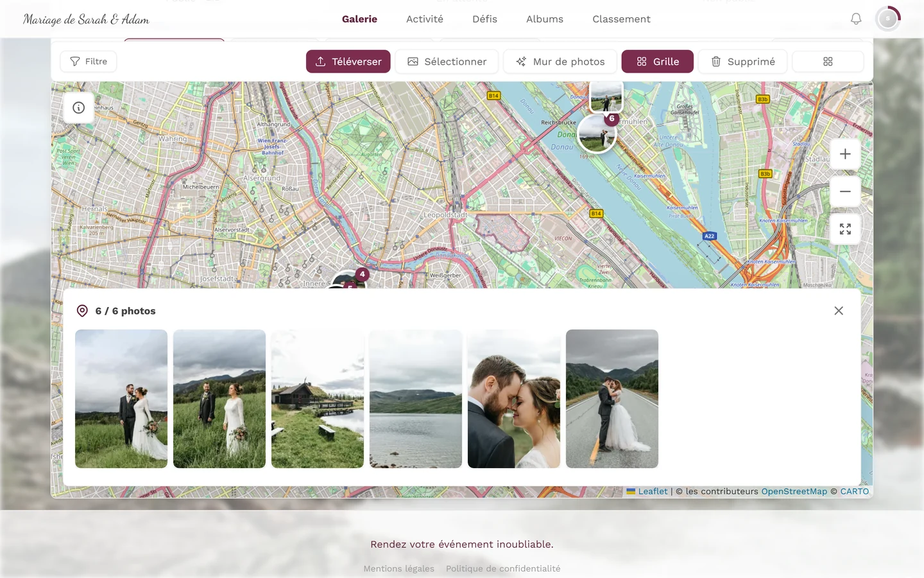Viewport: 924px width, 578px height.
Task: Open the couple standing in field photo
Action: point(121,399)
